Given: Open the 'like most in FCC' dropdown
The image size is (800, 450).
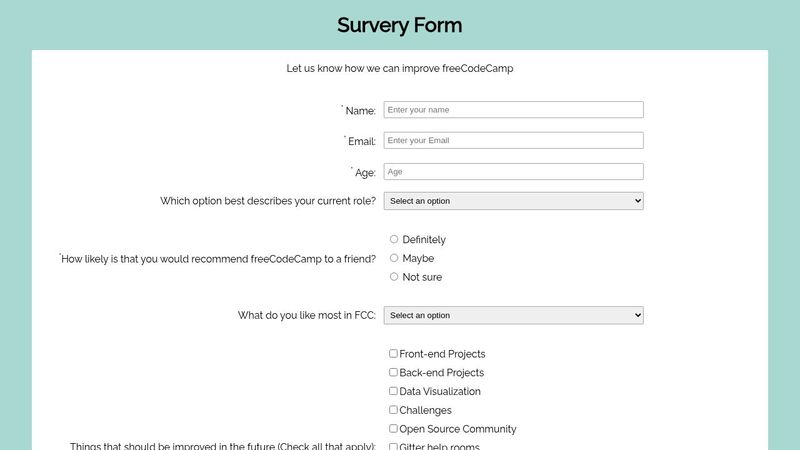Looking at the screenshot, I should [x=513, y=315].
